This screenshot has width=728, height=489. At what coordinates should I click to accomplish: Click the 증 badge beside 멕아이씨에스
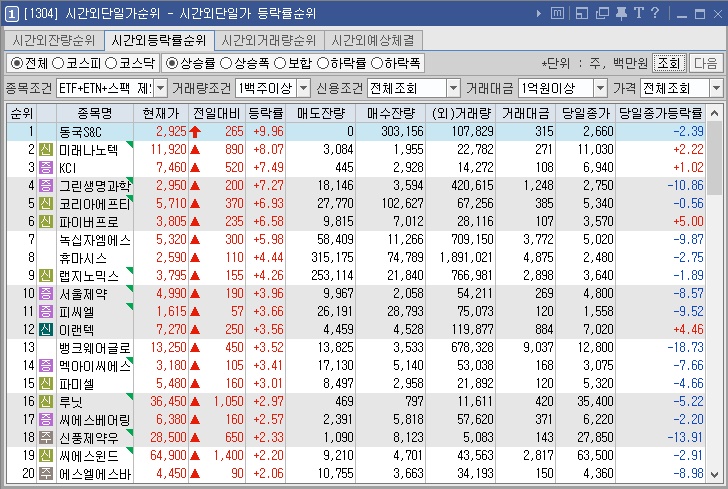[46, 365]
